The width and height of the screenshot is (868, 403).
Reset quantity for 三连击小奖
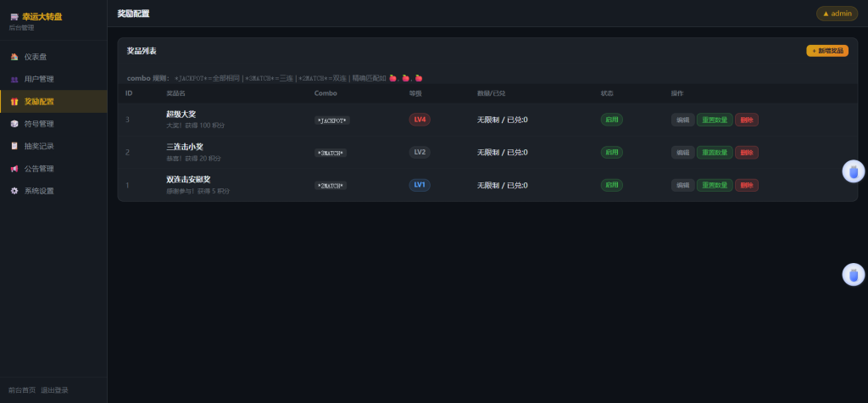pos(715,153)
